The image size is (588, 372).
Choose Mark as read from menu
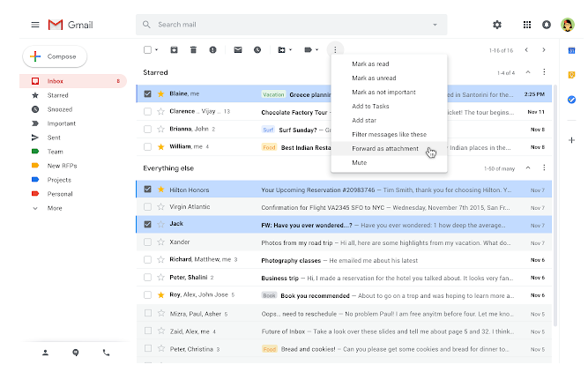389,64
